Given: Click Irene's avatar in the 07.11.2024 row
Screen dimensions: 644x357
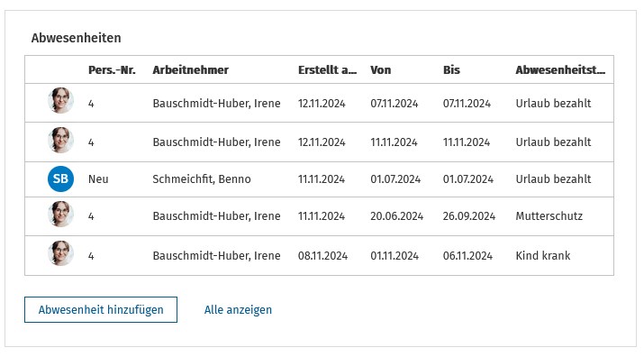Looking at the screenshot, I should click(x=60, y=100).
